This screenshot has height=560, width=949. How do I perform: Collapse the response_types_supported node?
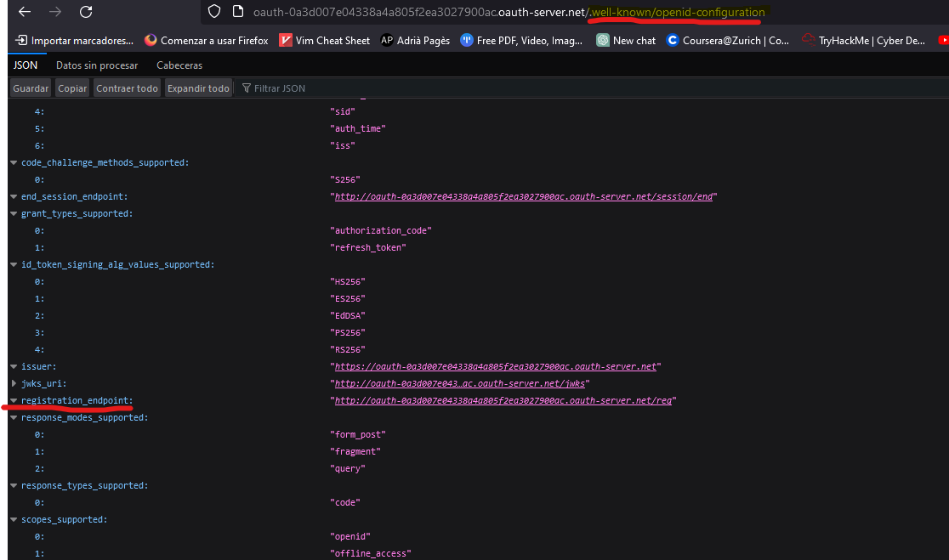pos(14,485)
